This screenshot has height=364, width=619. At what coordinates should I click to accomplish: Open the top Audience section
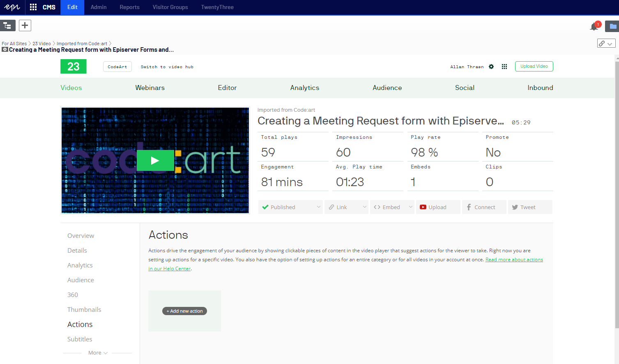[x=387, y=88]
